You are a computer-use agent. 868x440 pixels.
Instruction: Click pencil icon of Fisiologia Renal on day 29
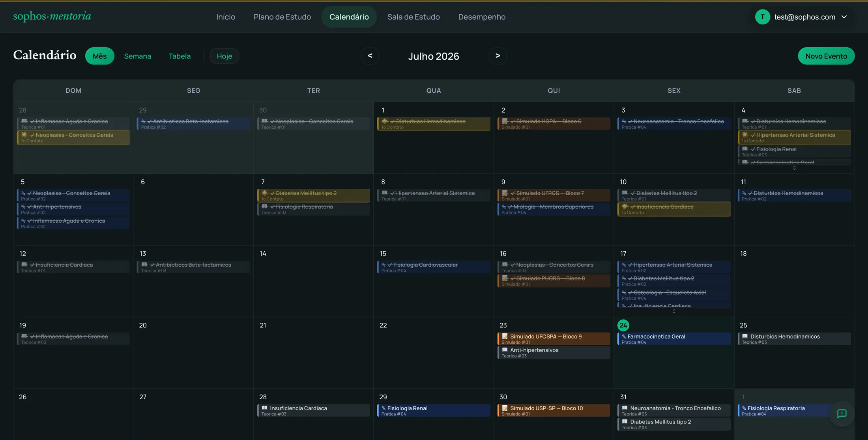tap(383, 408)
